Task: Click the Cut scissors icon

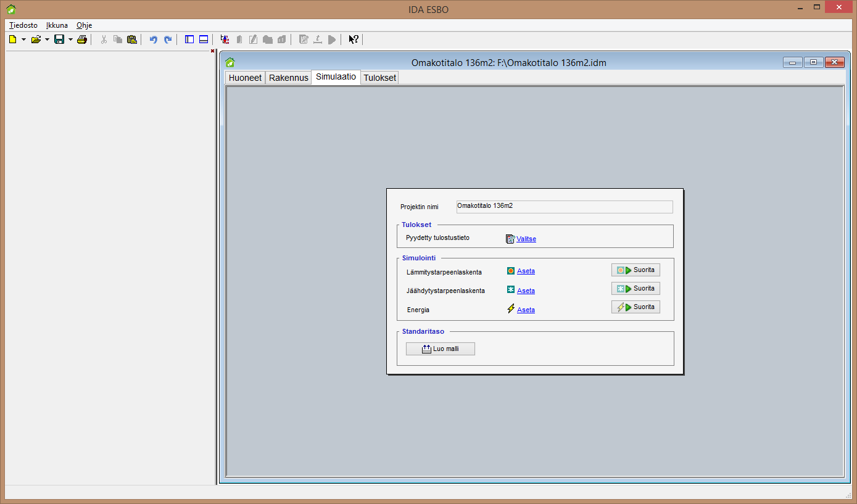Action: coord(104,39)
